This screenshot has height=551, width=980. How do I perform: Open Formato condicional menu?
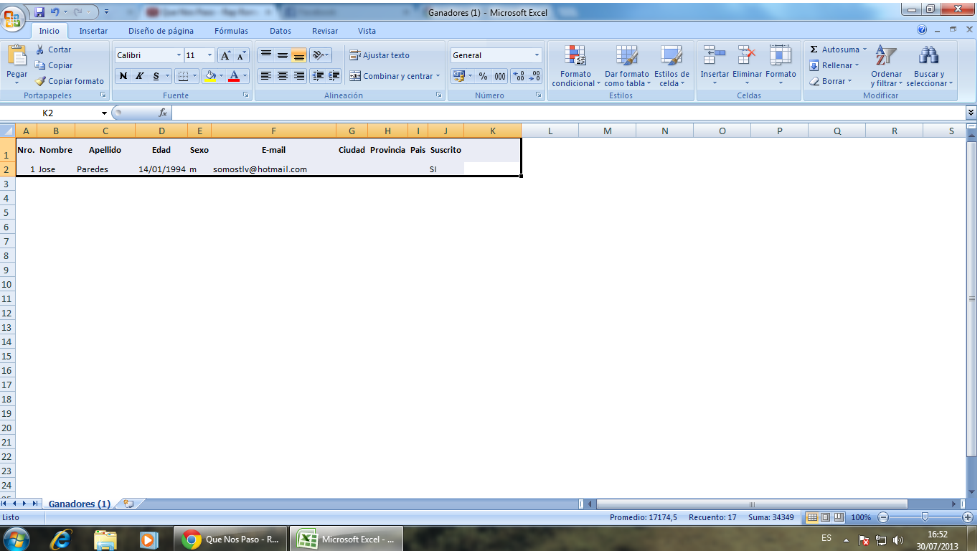click(575, 66)
